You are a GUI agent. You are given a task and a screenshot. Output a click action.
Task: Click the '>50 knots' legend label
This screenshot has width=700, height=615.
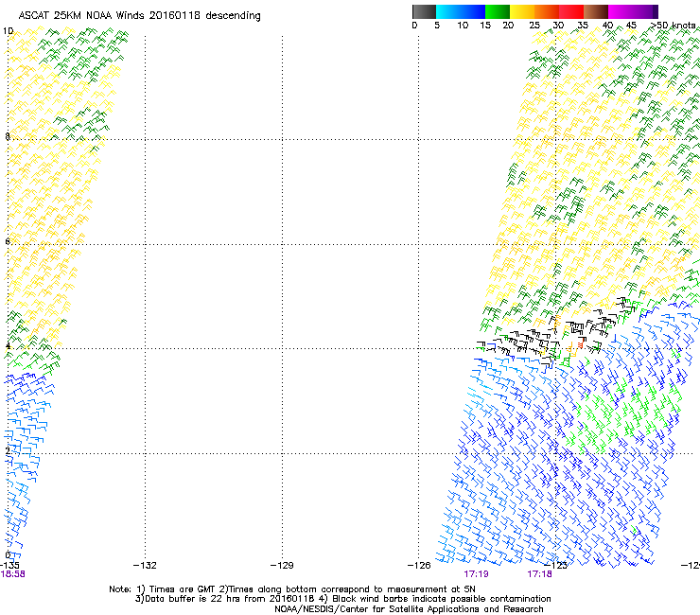(x=674, y=26)
